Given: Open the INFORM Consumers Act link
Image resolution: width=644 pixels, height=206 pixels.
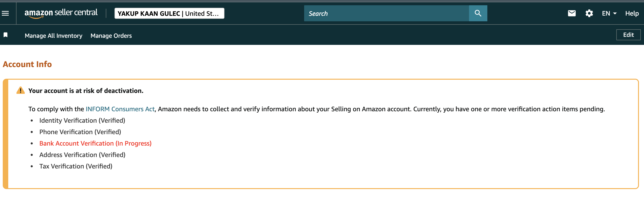Looking at the screenshot, I should coord(120,109).
